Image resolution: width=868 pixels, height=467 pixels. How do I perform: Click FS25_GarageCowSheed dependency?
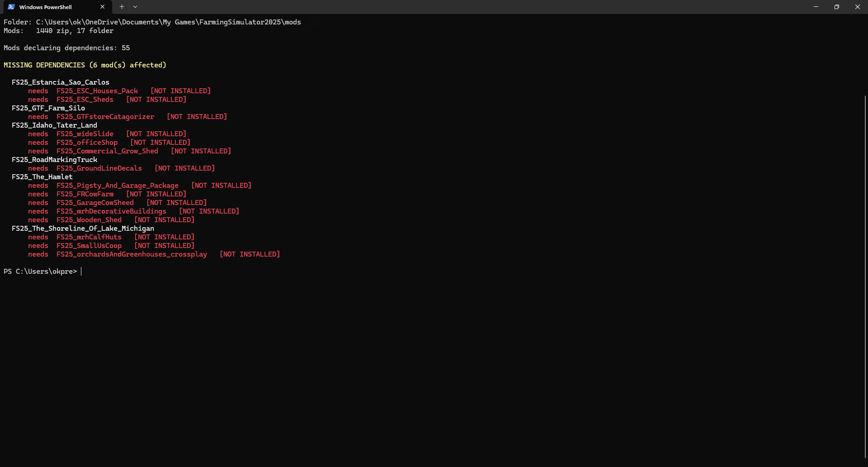[x=95, y=203]
